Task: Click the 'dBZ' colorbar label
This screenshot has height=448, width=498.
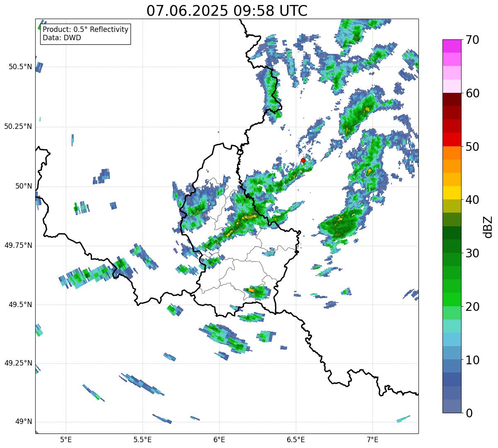Action: coord(488,226)
